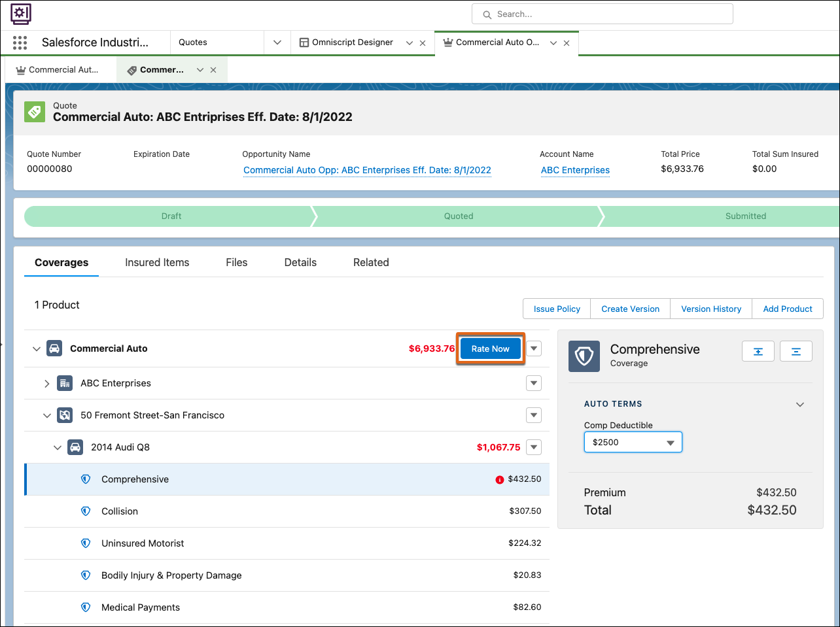Select the Commercial Aut... crown subtab
Viewport: 840px width, 627px height.
(x=58, y=70)
